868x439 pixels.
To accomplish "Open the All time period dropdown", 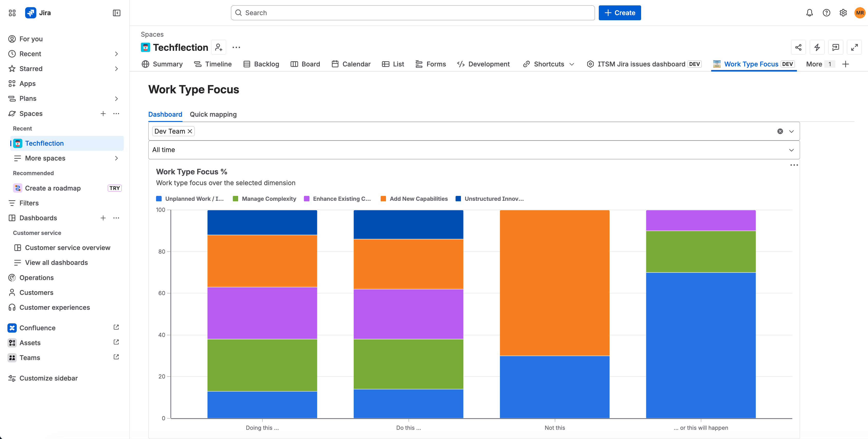I will (x=474, y=150).
